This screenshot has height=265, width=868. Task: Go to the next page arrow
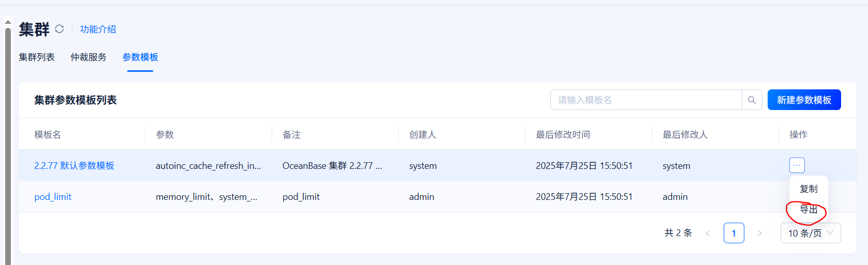pyautogui.click(x=759, y=233)
